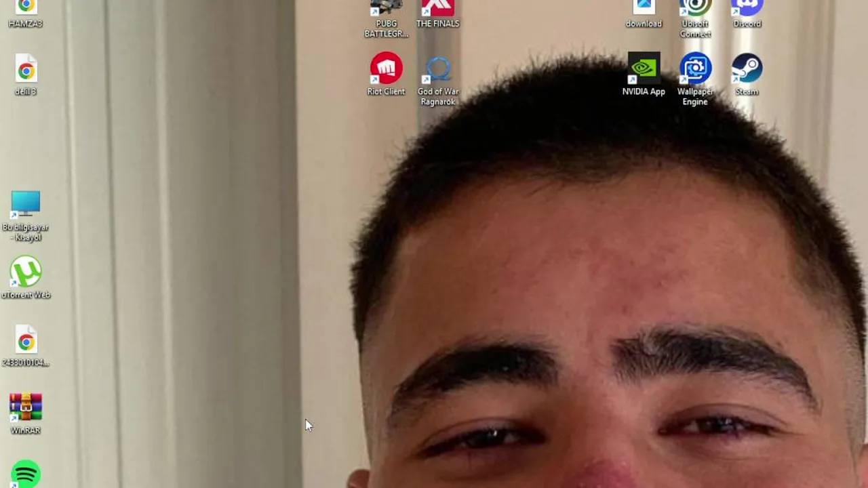The image size is (868, 488).
Task: Launch Wallpaper Engine
Action: coord(695,69)
